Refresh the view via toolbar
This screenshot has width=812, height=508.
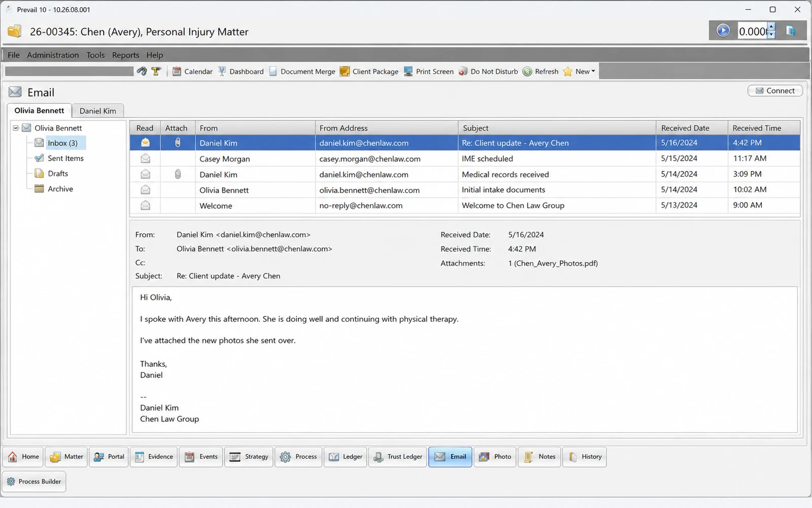click(x=540, y=71)
